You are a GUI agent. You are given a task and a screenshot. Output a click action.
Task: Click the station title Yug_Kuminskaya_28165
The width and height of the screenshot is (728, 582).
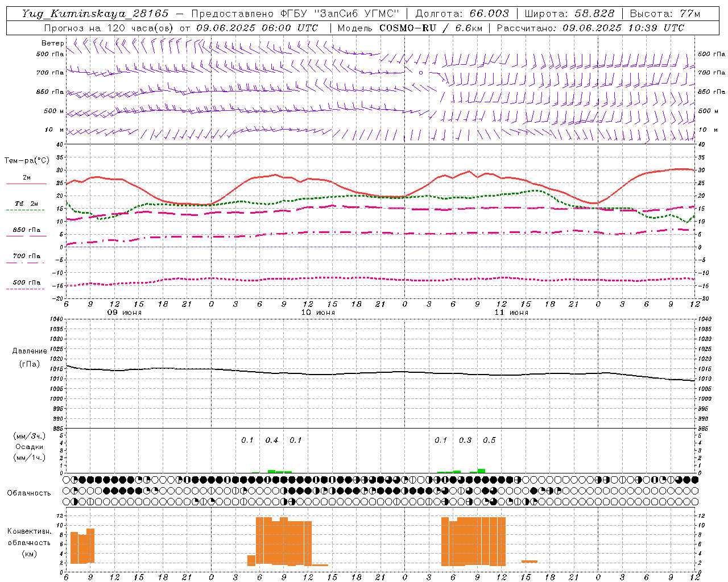click(95, 14)
